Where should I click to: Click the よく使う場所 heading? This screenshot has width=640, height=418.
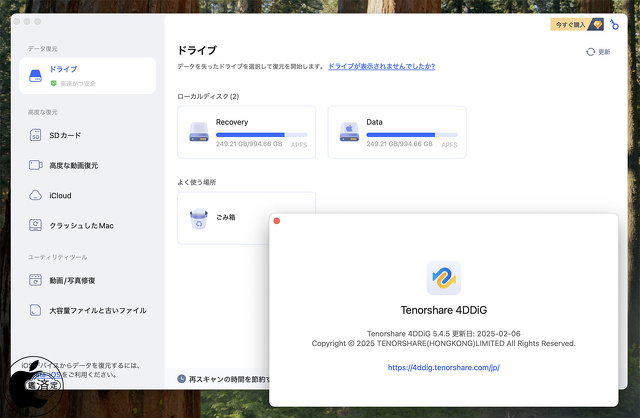(196, 182)
